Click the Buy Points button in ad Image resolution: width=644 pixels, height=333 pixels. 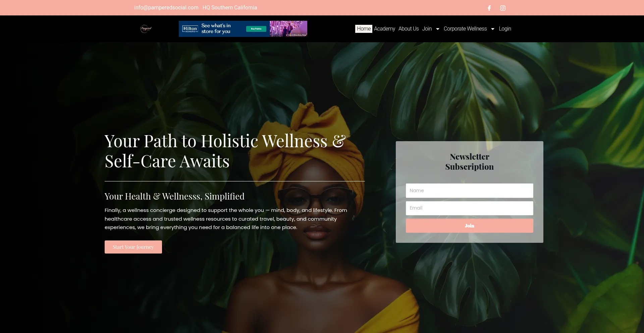pyautogui.click(x=256, y=29)
